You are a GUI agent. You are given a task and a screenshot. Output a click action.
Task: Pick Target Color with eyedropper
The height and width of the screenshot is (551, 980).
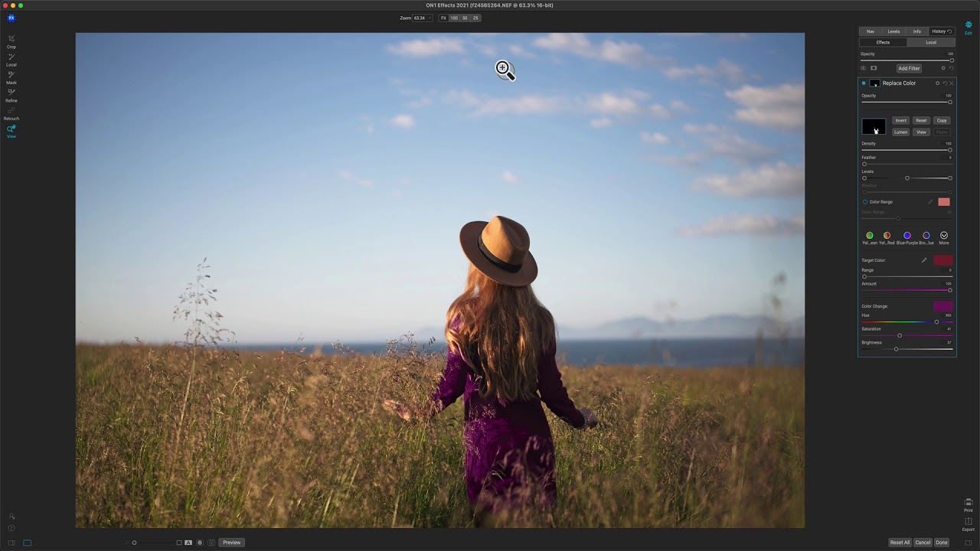click(924, 260)
